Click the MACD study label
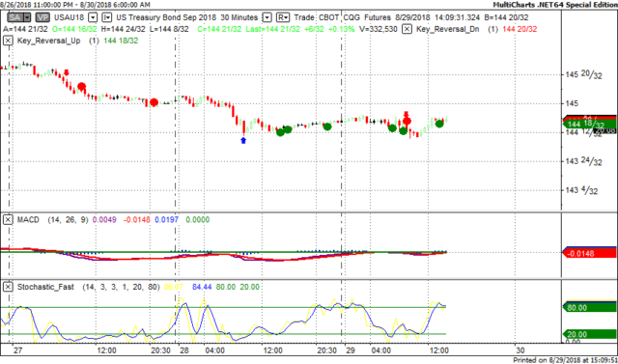This screenshot has width=618, height=364. point(28,220)
